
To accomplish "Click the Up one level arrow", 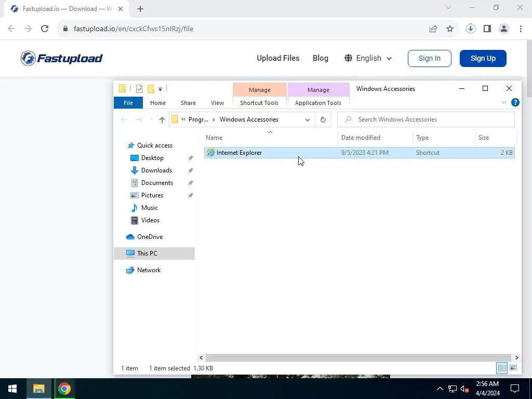I will [x=162, y=120].
